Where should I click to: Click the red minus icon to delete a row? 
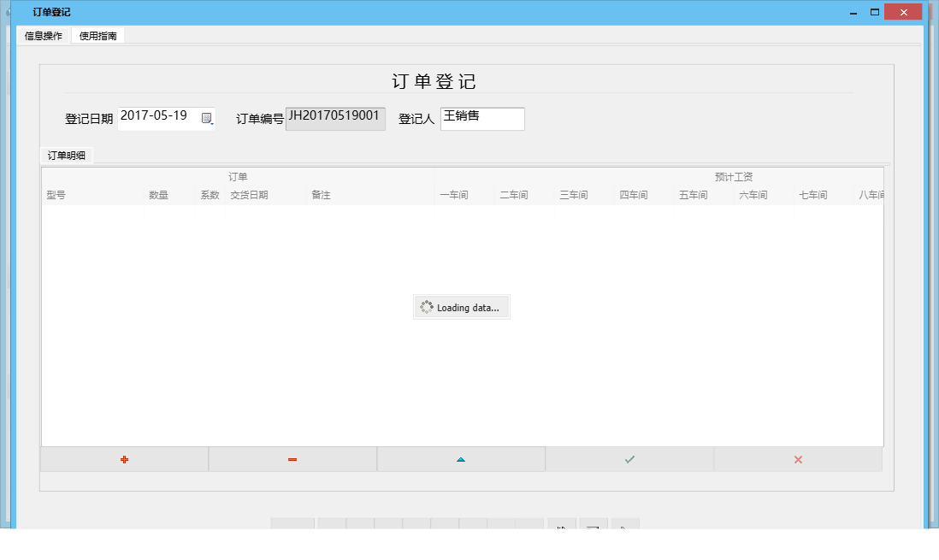point(292,459)
